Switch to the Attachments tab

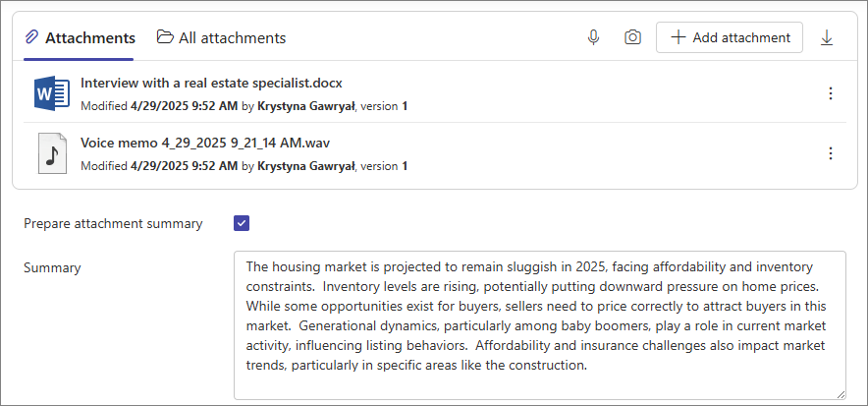tap(80, 38)
